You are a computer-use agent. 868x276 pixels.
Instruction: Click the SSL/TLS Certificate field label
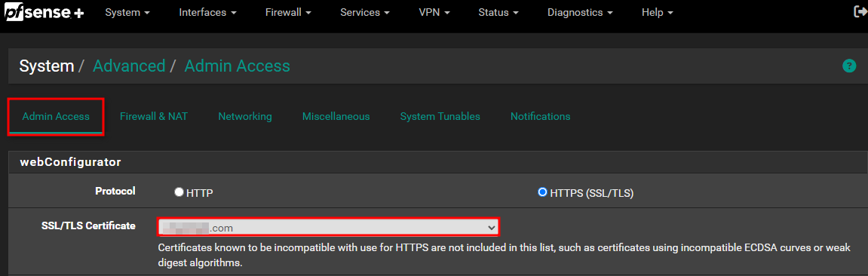pos(88,225)
